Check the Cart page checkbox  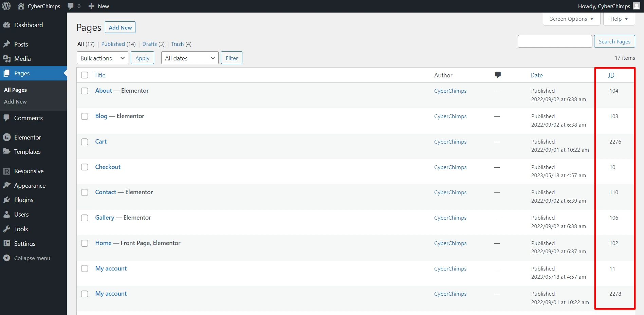(85, 142)
